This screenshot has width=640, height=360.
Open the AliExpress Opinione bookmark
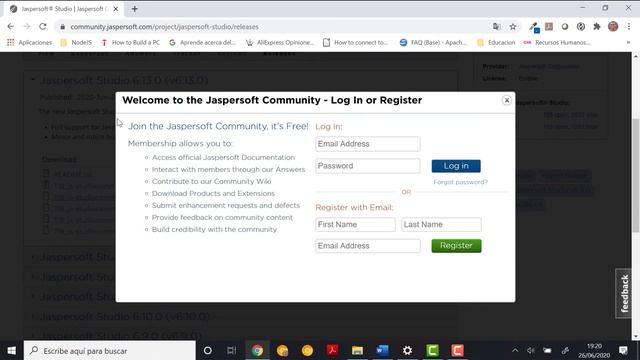point(280,42)
